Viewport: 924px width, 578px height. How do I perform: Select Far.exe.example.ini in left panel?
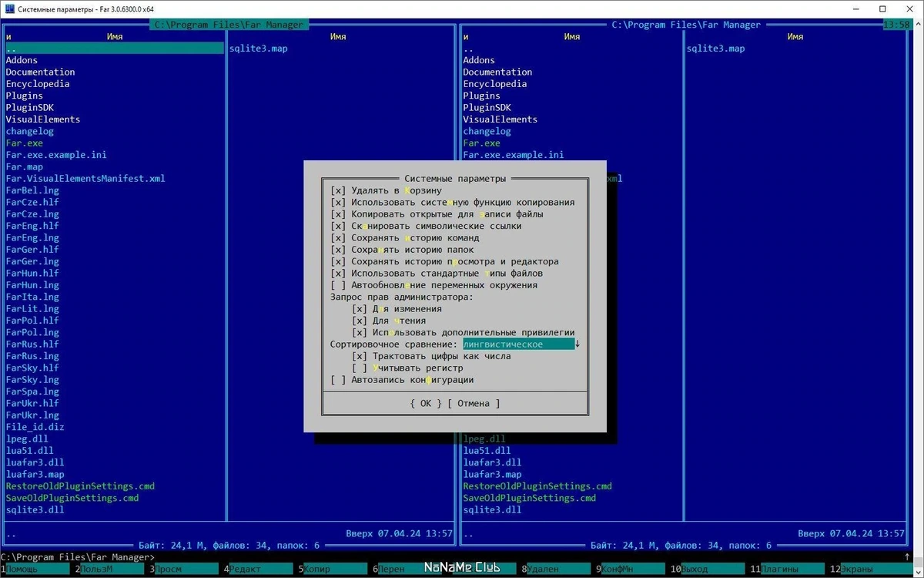point(56,155)
